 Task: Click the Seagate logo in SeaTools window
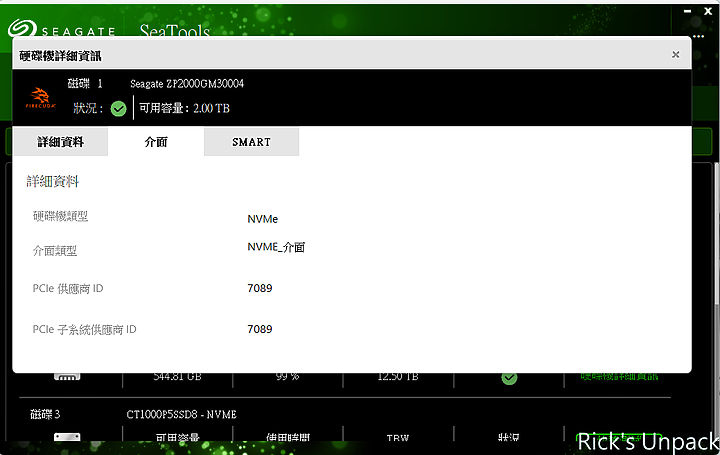(61, 28)
